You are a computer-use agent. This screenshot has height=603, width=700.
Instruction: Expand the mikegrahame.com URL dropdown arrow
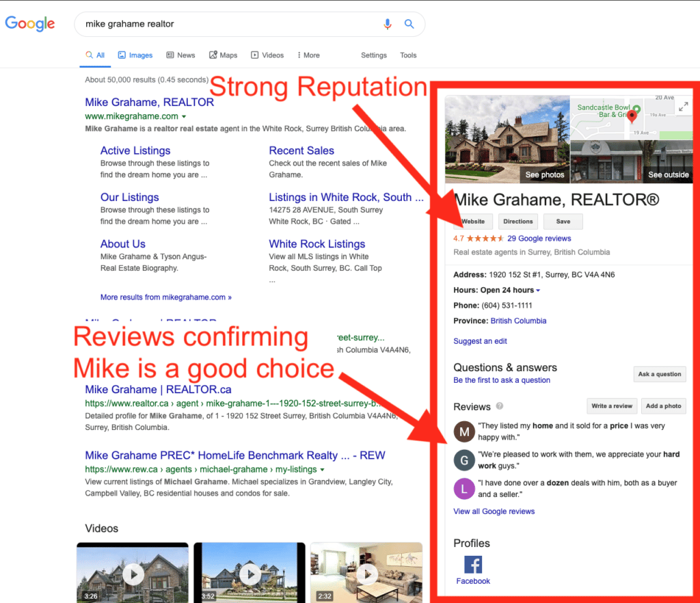[184, 117]
